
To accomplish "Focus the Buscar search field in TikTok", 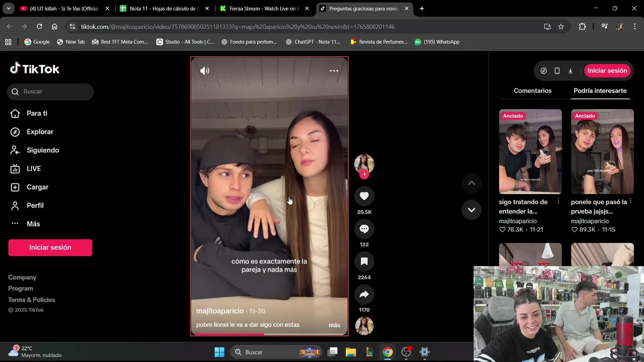I will point(50,92).
